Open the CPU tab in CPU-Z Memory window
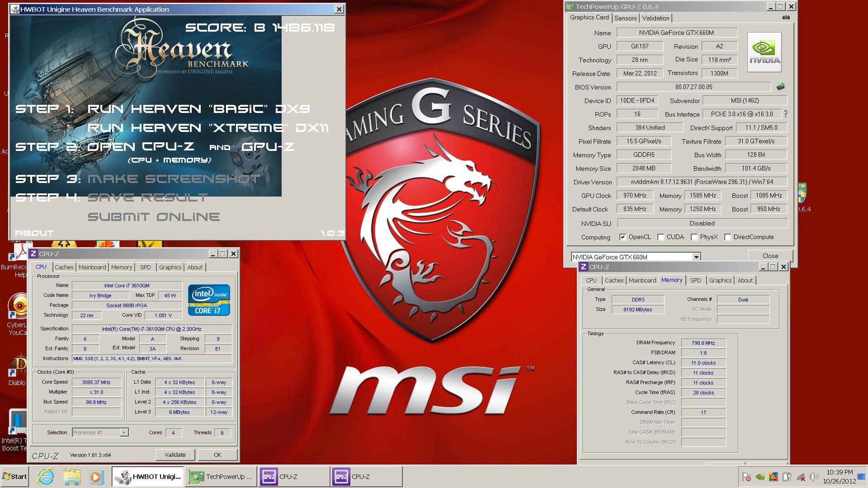 591,280
